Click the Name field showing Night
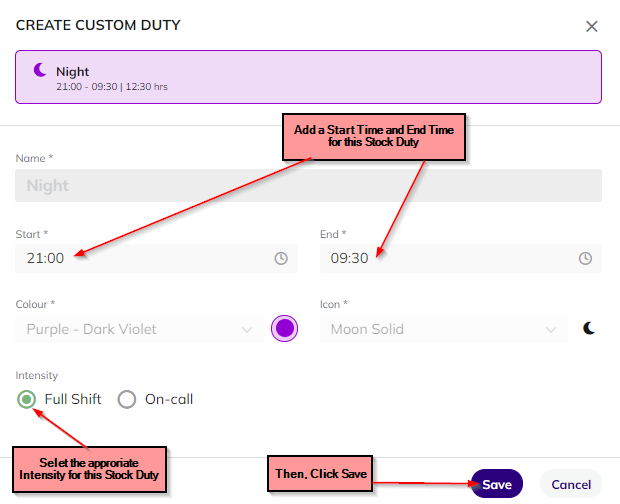Image resolution: width=620 pixels, height=504 pixels. tap(308, 185)
